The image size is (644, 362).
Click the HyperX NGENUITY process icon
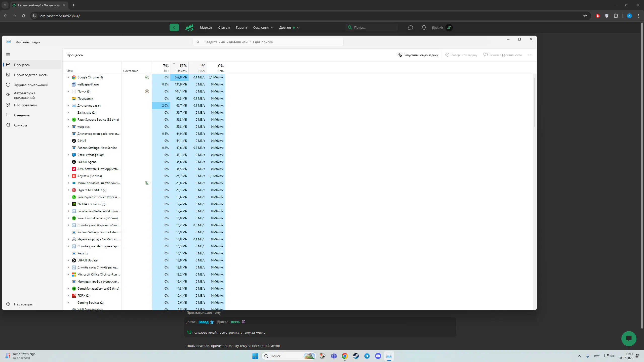(x=74, y=190)
